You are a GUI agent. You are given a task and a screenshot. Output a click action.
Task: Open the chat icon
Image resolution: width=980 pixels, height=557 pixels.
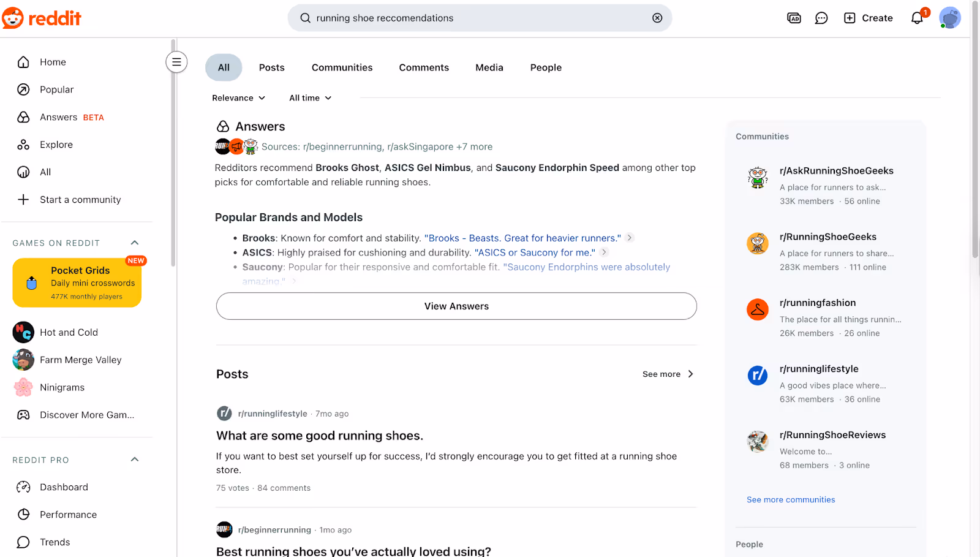[821, 18]
